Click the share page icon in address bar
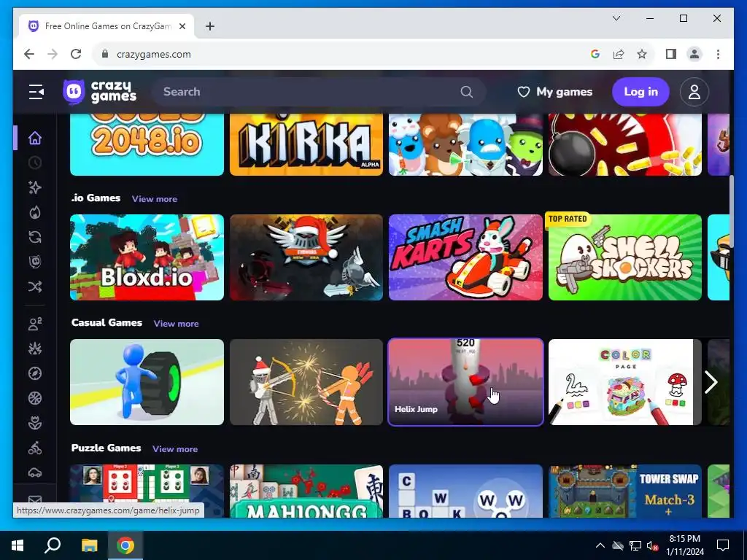Viewport: 747px width, 560px height. [619, 54]
